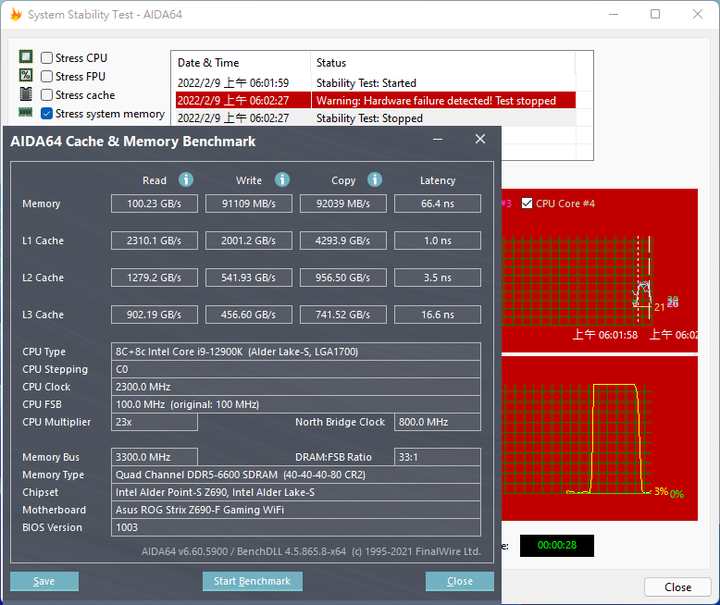Viewport: 720px width, 605px height.
Task: Click L2 Cache Copy value 956.50 GB/s
Action: [343, 278]
